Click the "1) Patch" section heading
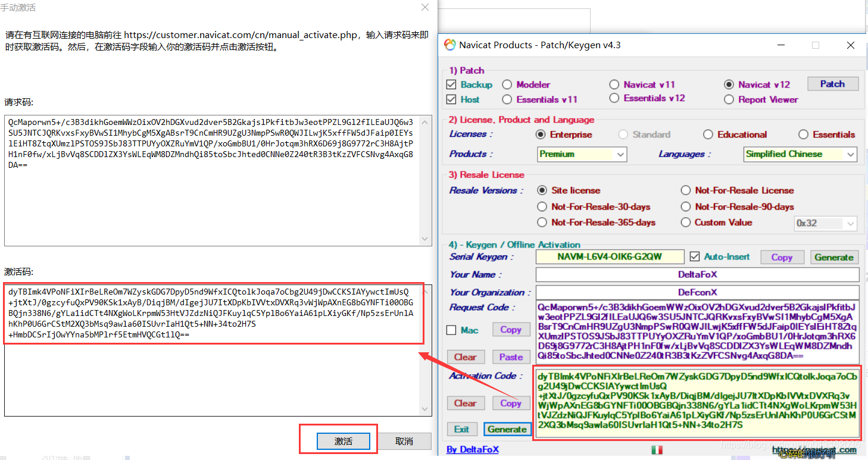868x460 pixels. 467,70
